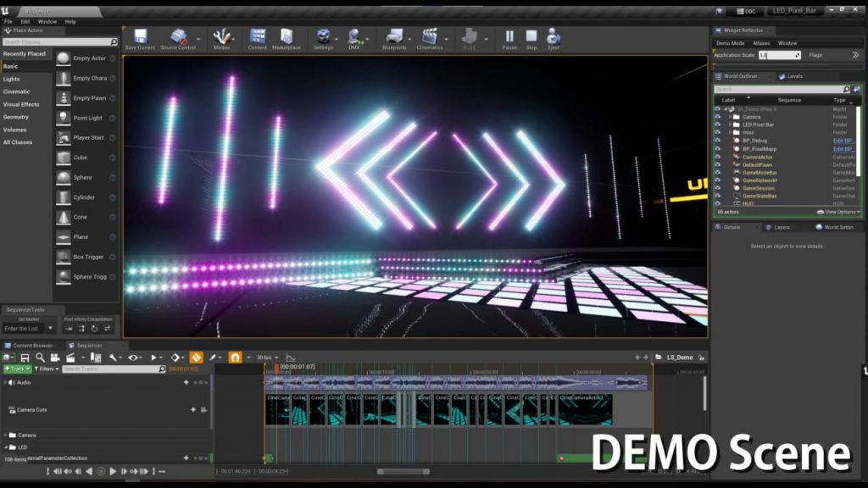Pause the play session

tap(509, 37)
